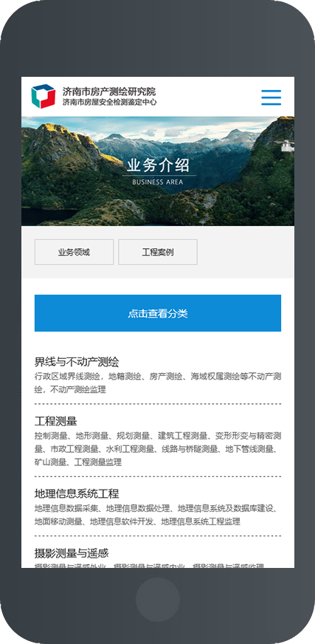Click description text under 界线与不动产测绘

click(x=158, y=383)
